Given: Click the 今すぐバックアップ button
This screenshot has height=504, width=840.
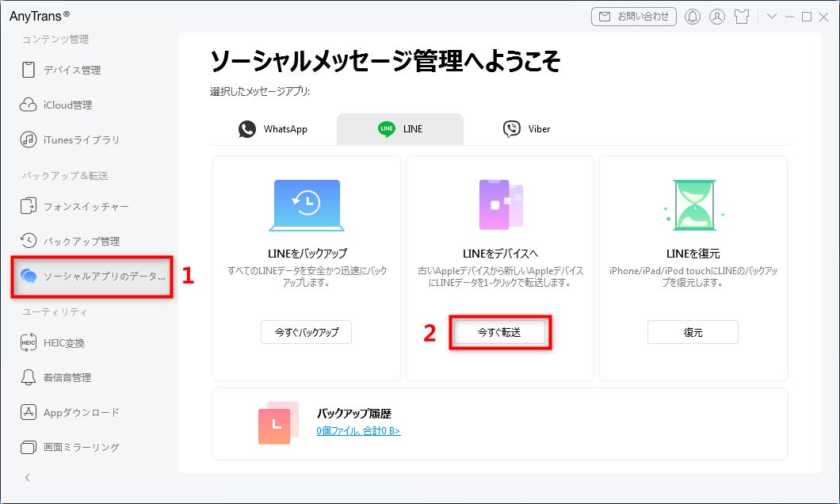Looking at the screenshot, I should tap(307, 332).
